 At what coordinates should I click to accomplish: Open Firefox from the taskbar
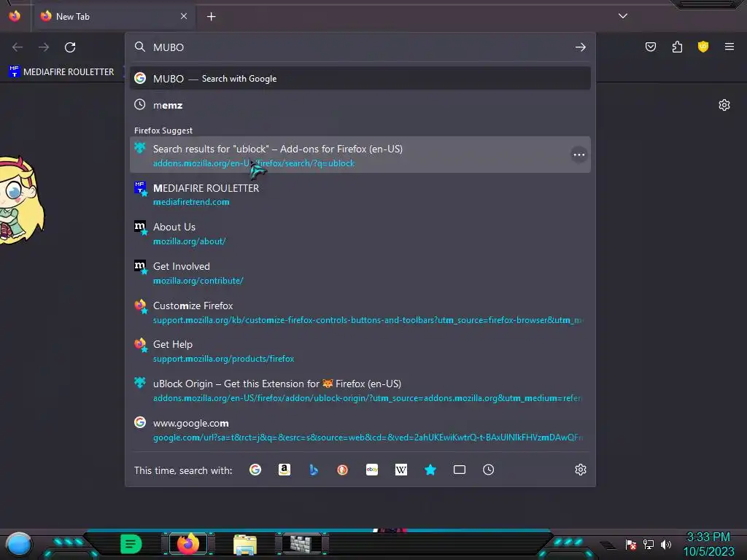187,543
